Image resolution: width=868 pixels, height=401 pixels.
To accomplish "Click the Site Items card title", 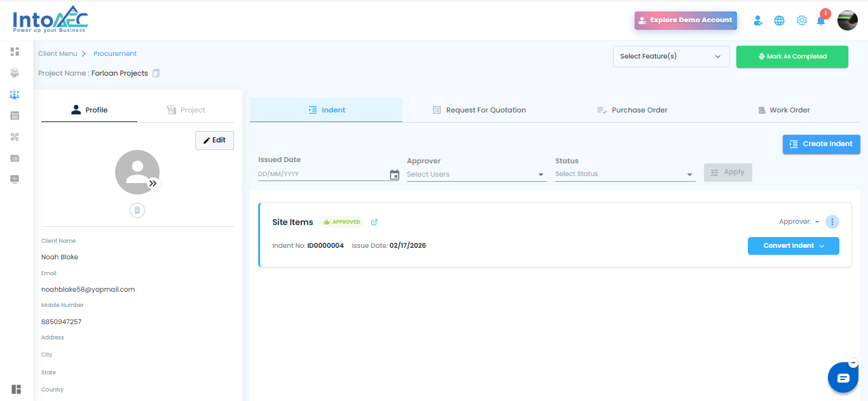I will point(293,222).
